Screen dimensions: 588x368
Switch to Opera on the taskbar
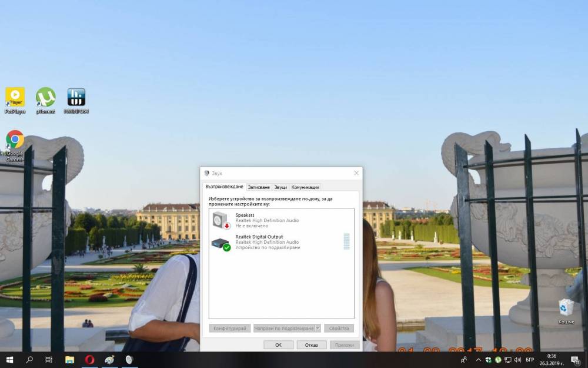pos(89,360)
